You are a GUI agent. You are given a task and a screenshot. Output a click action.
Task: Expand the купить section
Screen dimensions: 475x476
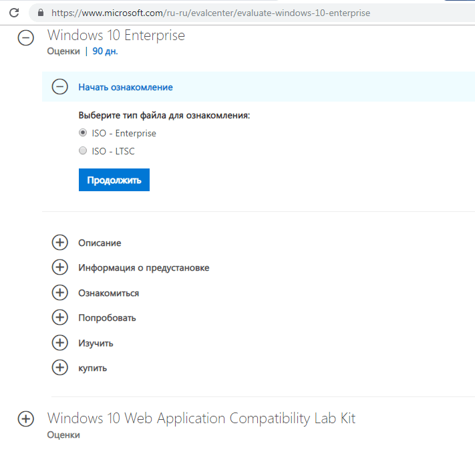[60, 368]
